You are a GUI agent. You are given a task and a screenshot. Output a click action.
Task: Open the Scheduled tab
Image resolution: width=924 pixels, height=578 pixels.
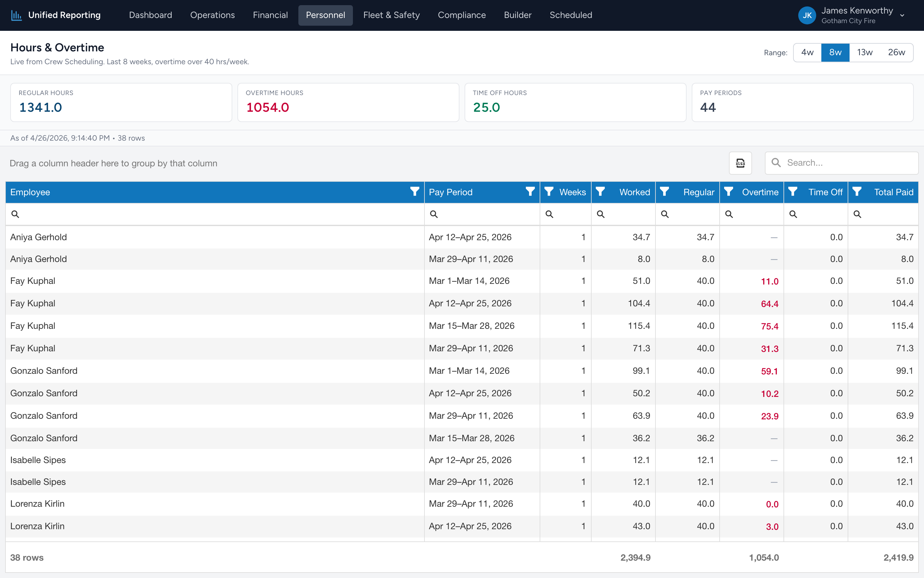571,15
